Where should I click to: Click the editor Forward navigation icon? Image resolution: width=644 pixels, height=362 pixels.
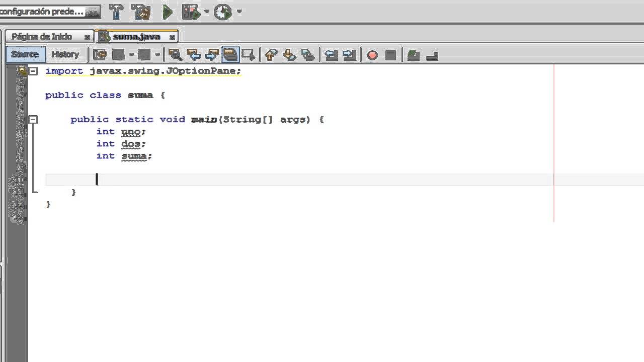(145, 55)
